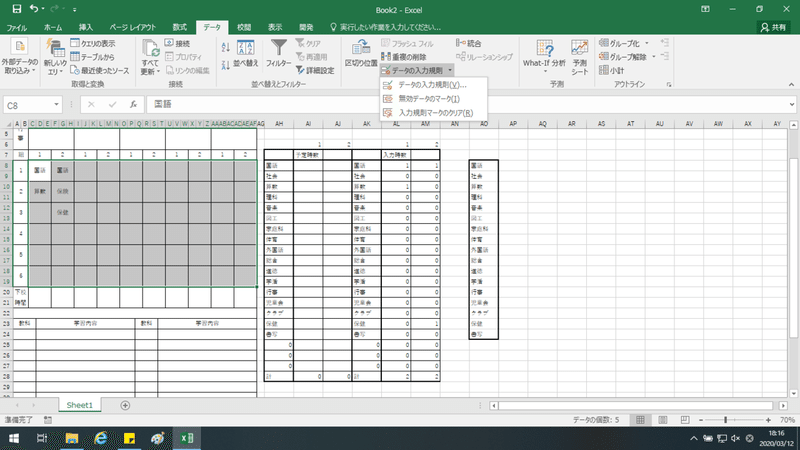Select データの入力規則(V)... menu entry

433,85
